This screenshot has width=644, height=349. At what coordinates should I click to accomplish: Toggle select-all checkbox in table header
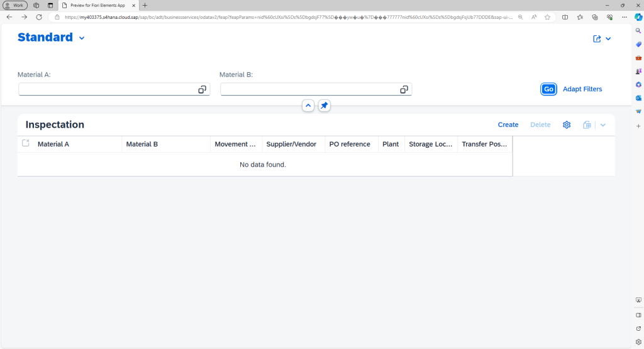click(26, 143)
